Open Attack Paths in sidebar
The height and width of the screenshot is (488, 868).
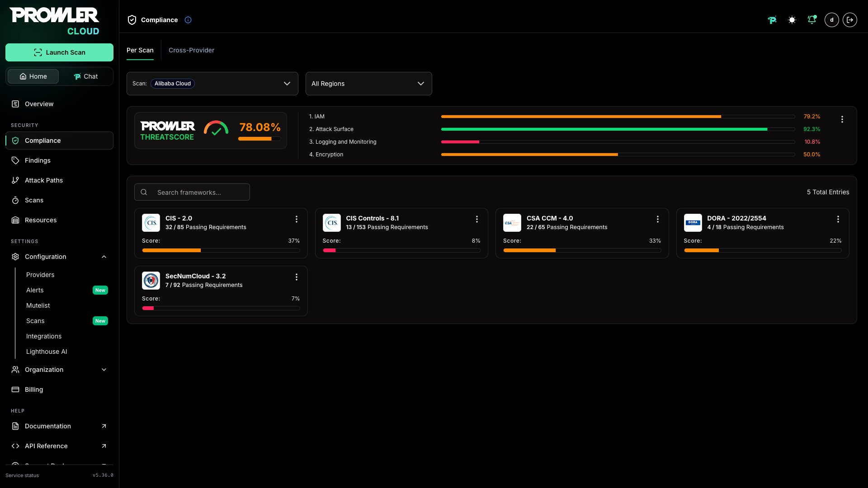point(59,180)
